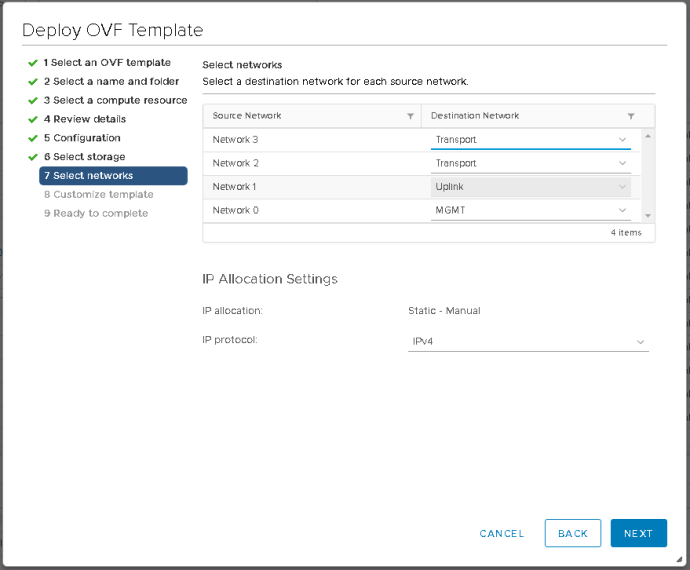The height and width of the screenshot is (570, 690).
Task: Go to step 3 Select a compute resource
Action: (x=115, y=100)
